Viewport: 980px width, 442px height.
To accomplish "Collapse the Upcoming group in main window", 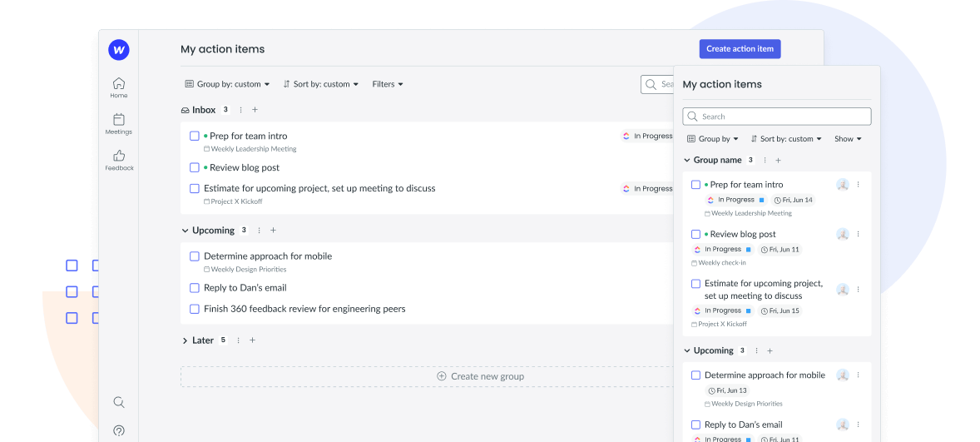I will [x=185, y=231].
